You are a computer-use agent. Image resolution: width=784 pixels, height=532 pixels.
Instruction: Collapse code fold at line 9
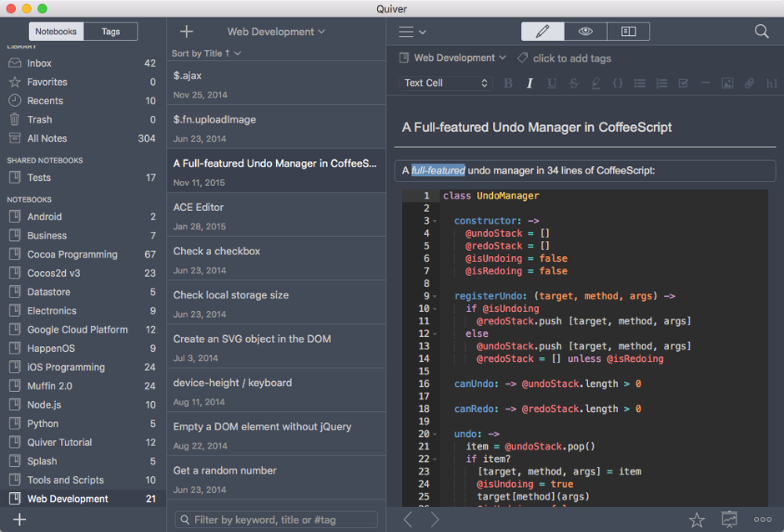click(435, 297)
